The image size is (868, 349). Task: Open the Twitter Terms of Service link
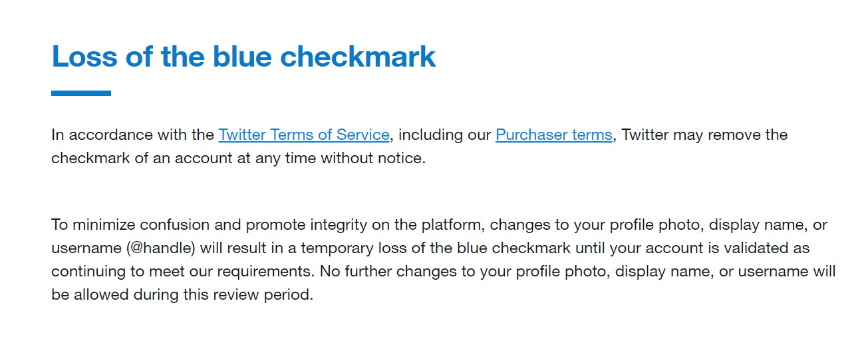coord(303,135)
